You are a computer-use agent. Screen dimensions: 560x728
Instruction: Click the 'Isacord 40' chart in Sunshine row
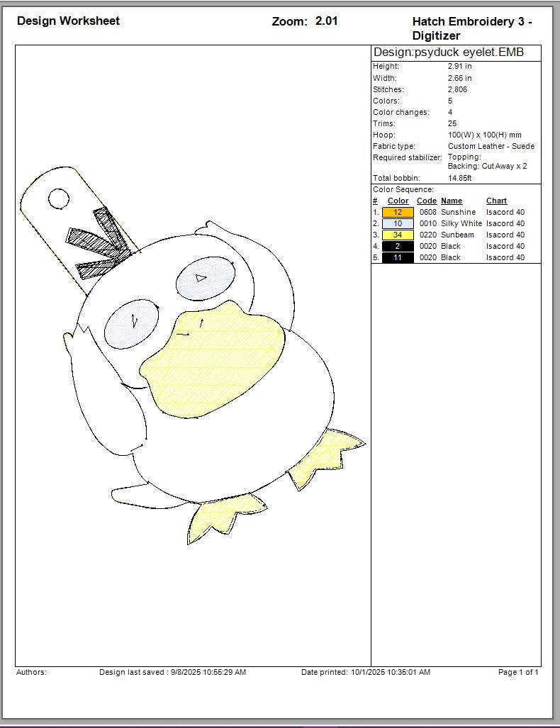[505, 212]
